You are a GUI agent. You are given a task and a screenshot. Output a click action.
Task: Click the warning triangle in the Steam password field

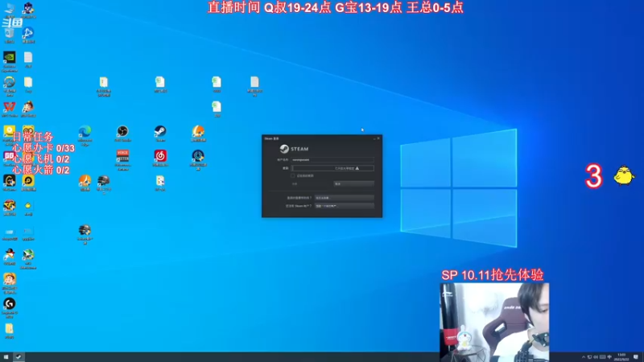click(357, 168)
